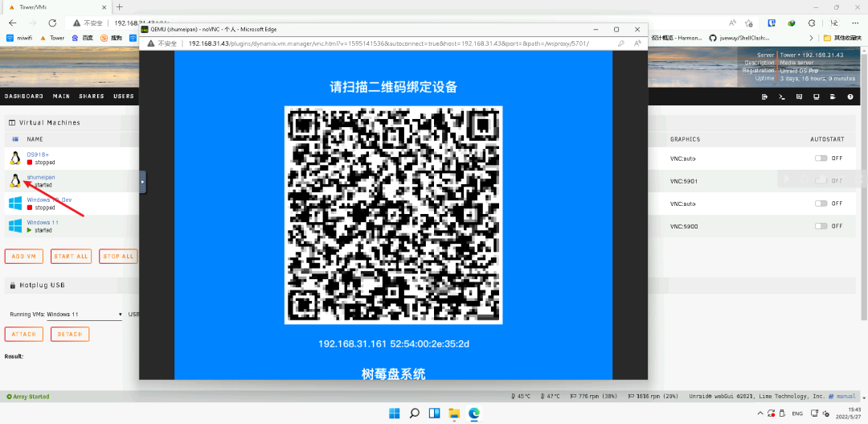Open the feedback icon in Unraid header

[799, 97]
